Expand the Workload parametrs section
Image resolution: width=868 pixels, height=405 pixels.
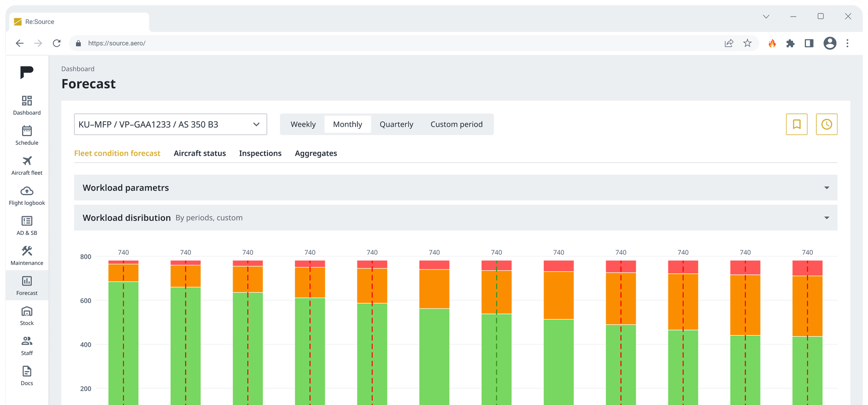[x=455, y=188]
